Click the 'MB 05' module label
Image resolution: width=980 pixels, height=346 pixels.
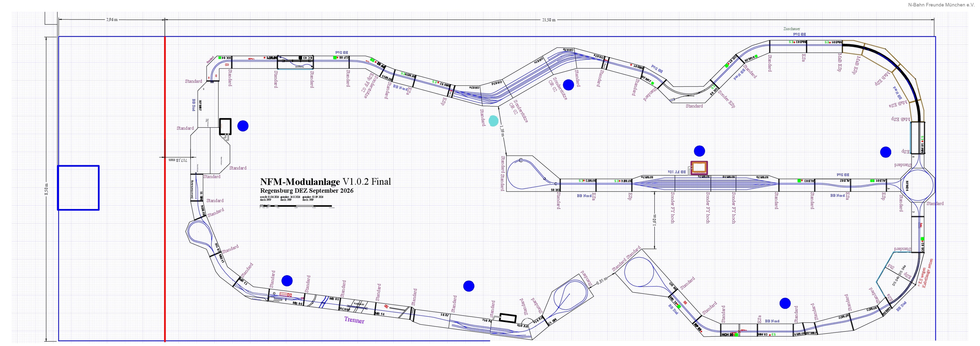[334, 299]
